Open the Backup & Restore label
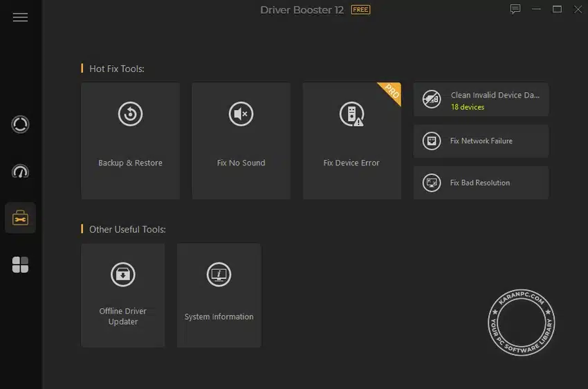 (130, 163)
